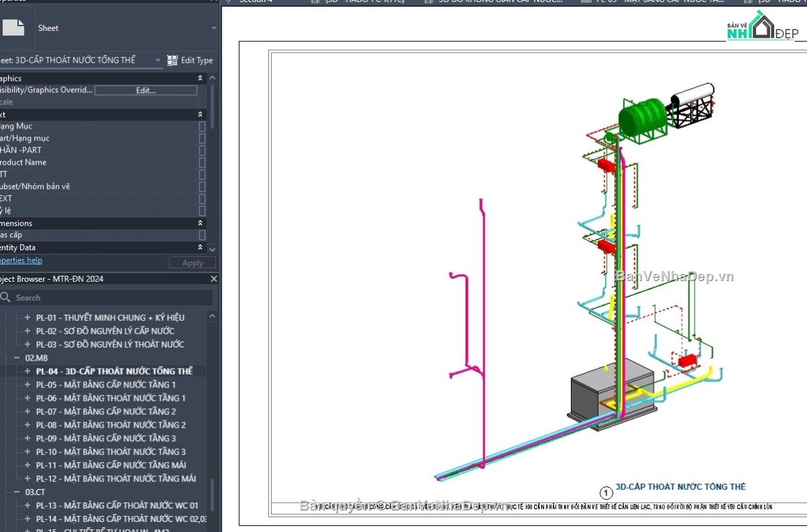807x532 pixels.
Task: Select PL-07 - MẶT BẰNG CẤP NƯỚC TẦNG 2
Action: click(106, 412)
